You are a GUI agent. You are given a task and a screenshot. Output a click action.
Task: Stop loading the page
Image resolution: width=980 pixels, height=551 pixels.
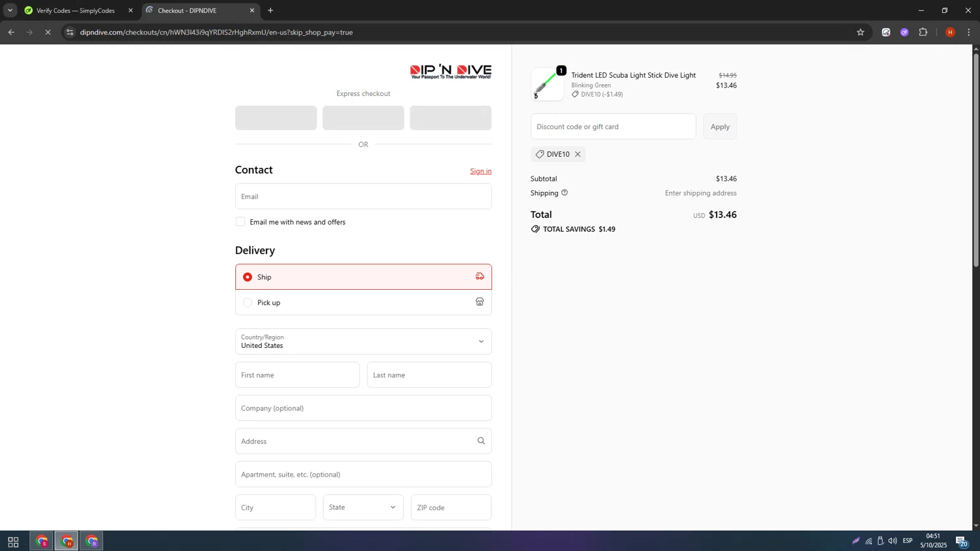point(48,32)
